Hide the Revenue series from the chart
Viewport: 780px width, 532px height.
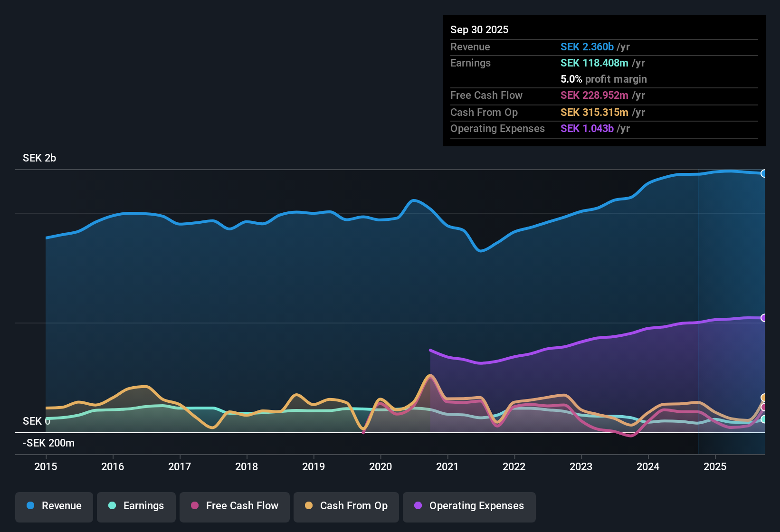[54, 506]
